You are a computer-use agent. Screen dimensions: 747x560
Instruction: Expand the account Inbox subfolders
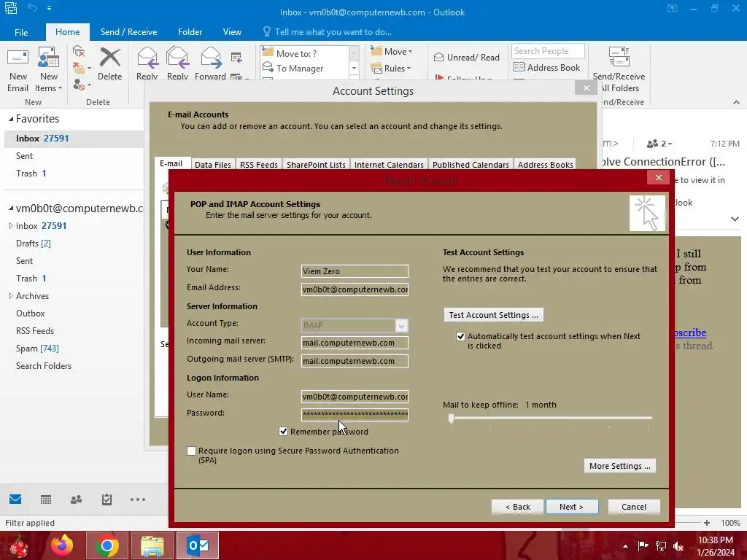tap(10, 226)
